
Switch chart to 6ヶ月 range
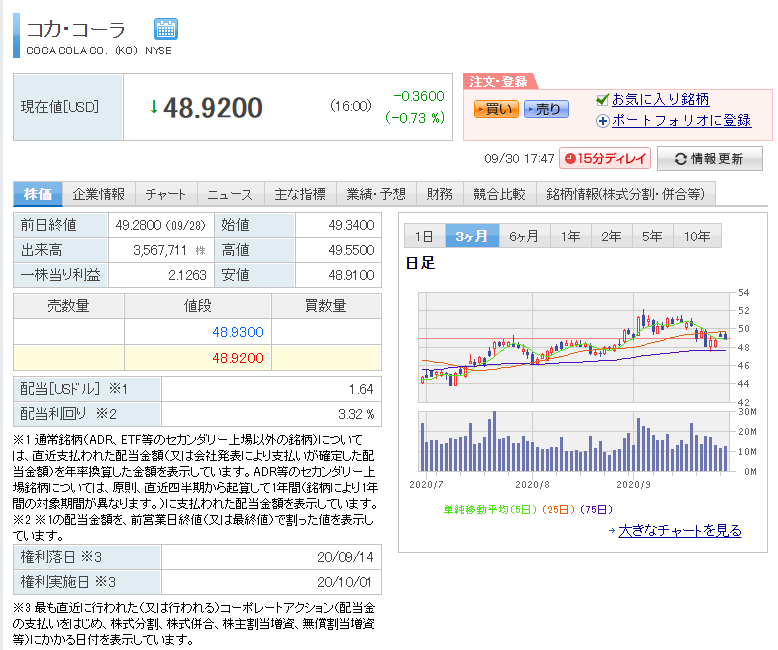tap(524, 236)
